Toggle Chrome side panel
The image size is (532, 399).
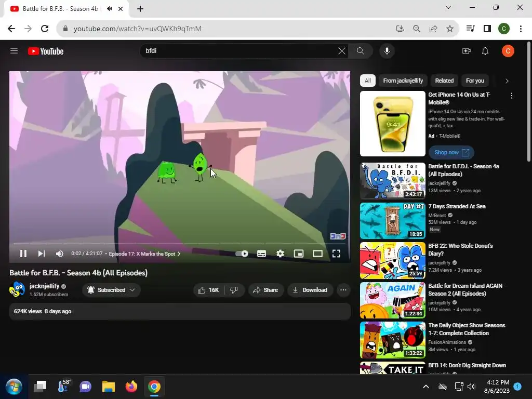[487, 29]
